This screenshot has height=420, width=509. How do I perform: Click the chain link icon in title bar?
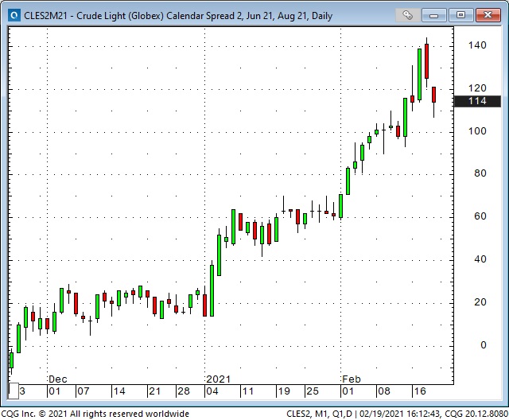click(408, 15)
